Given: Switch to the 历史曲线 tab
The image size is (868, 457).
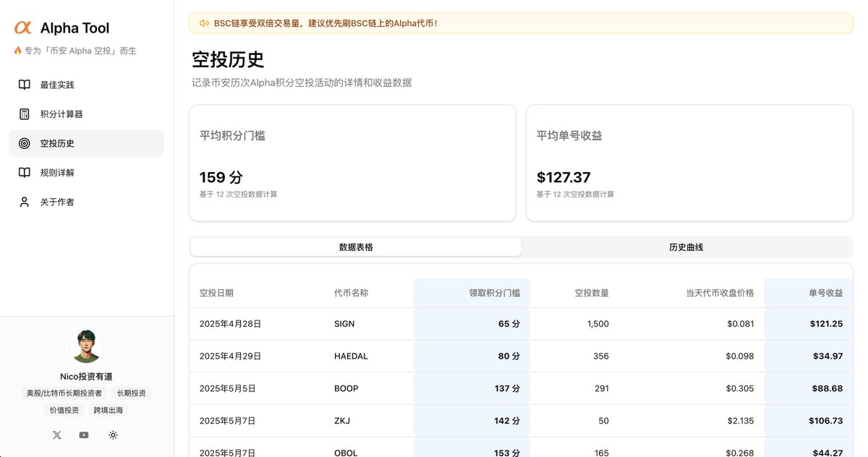Looking at the screenshot, I should (686, 247).
